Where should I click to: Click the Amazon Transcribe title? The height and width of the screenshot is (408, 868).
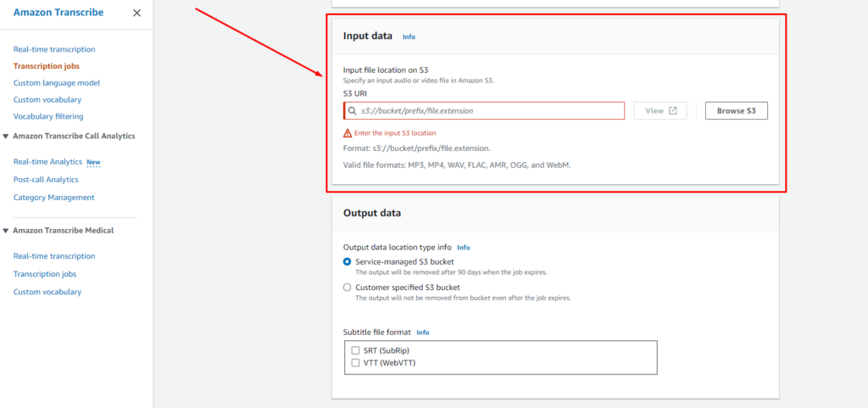click(58, 13)
